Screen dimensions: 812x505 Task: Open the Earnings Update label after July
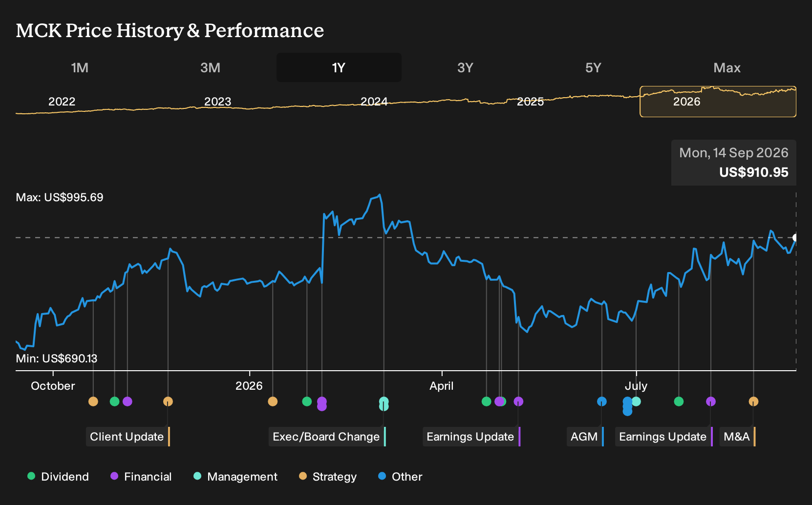[664, 437]
